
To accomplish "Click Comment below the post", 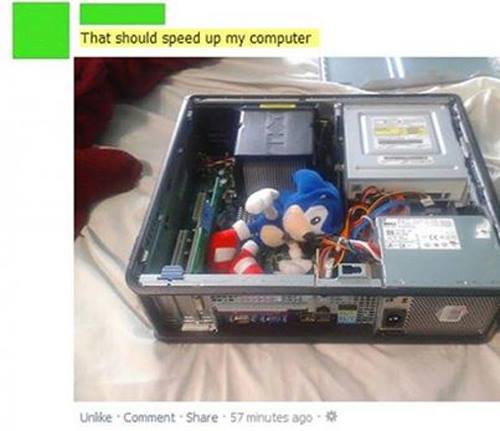I will tap(149, 417).
